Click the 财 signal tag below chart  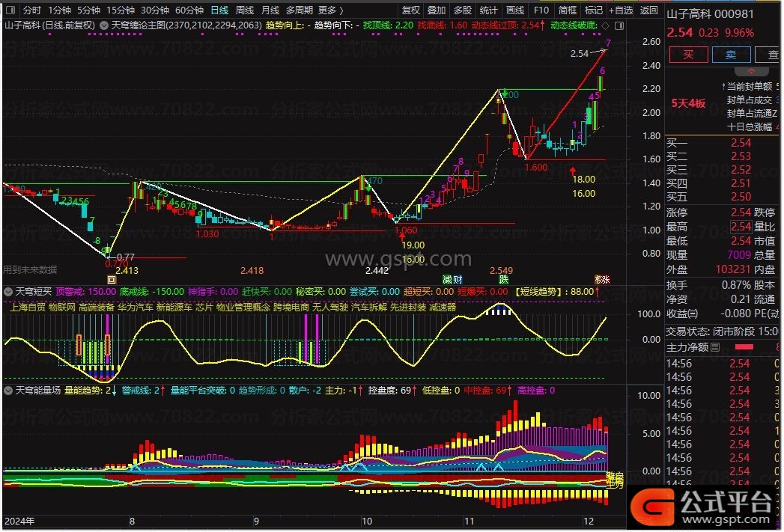[458, 280]
